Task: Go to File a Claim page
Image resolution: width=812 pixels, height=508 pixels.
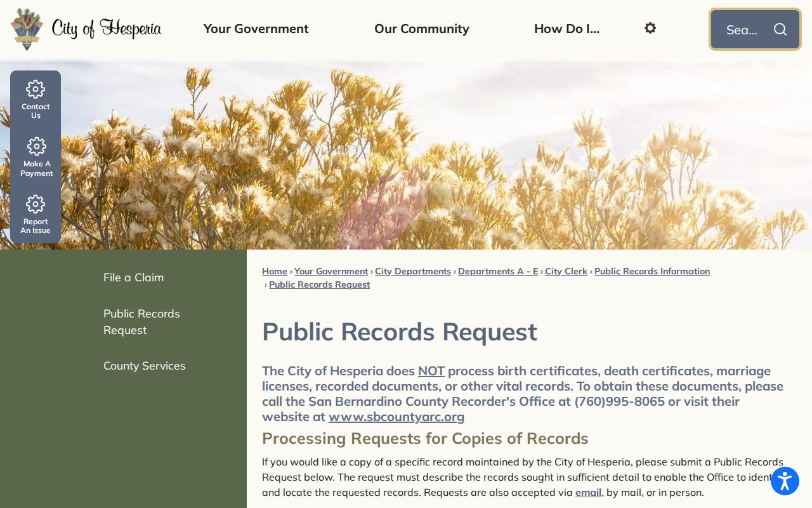Action: point(133,277)
